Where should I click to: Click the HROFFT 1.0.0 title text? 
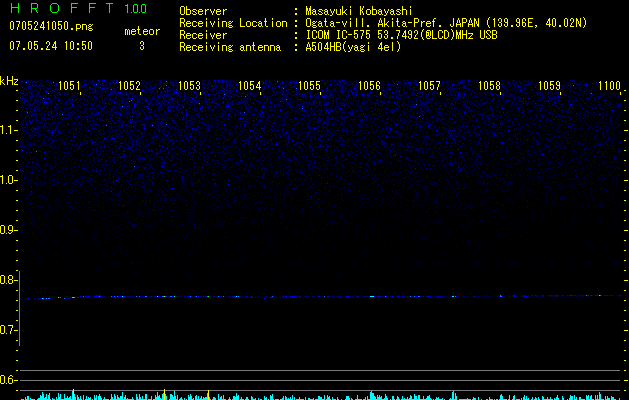pos(78,8)
